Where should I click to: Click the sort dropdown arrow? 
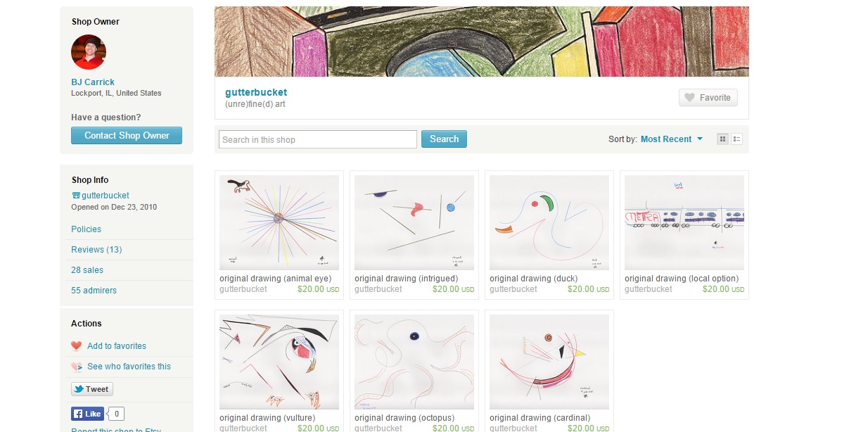(x=700, y=139)
